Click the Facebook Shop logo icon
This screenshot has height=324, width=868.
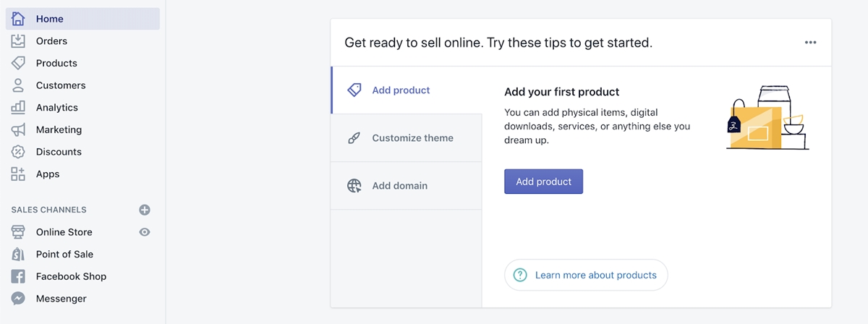pyautogui.click(x=18, y=276)
